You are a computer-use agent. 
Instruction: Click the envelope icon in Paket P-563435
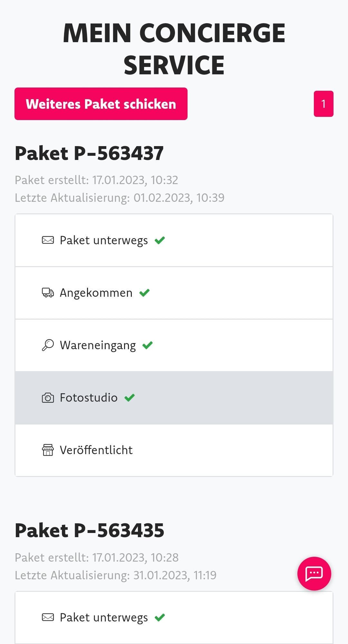pos(48,617)
